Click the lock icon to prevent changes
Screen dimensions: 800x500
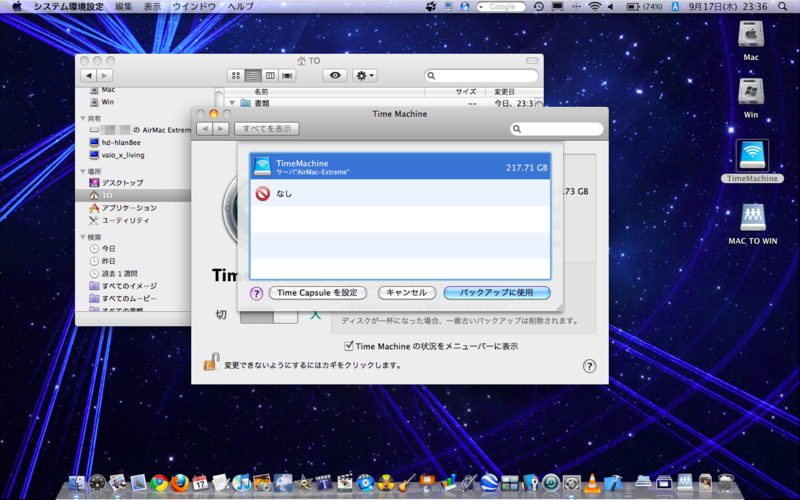click(211, 362)
